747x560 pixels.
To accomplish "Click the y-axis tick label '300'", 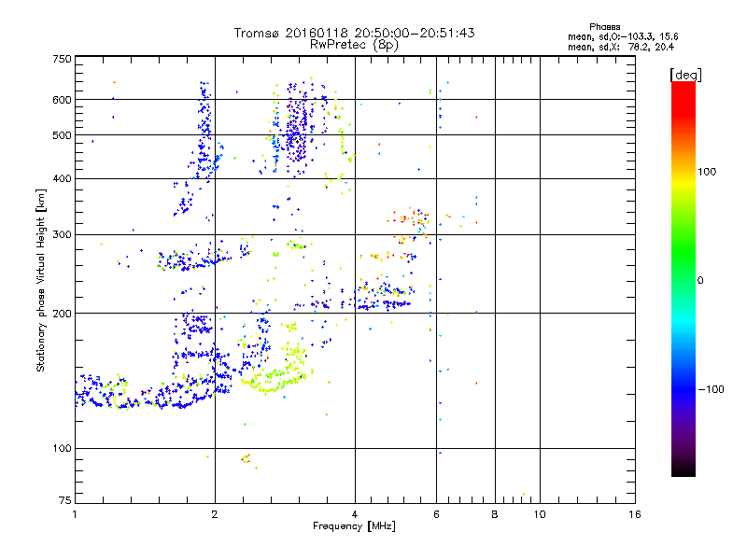I will coord(62,235).
